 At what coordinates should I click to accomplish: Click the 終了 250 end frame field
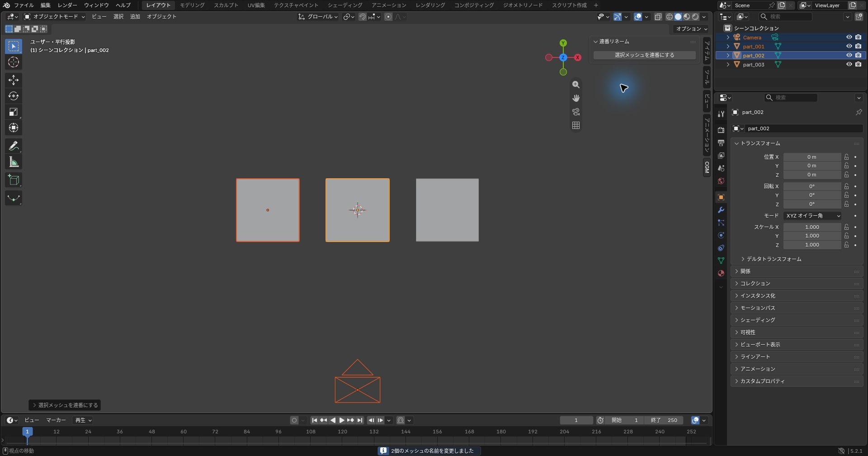point(664,420)
